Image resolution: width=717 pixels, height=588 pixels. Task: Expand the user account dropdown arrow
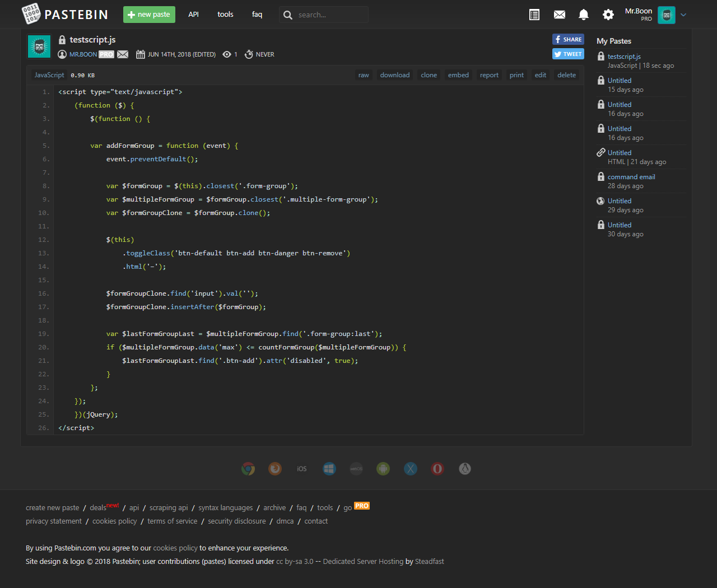683,15
